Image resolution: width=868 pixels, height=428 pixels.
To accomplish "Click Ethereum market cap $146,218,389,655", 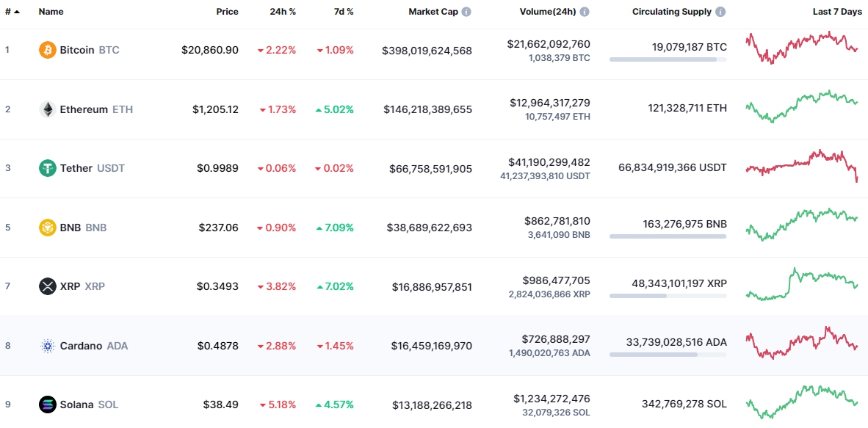I will coord(428,109).
